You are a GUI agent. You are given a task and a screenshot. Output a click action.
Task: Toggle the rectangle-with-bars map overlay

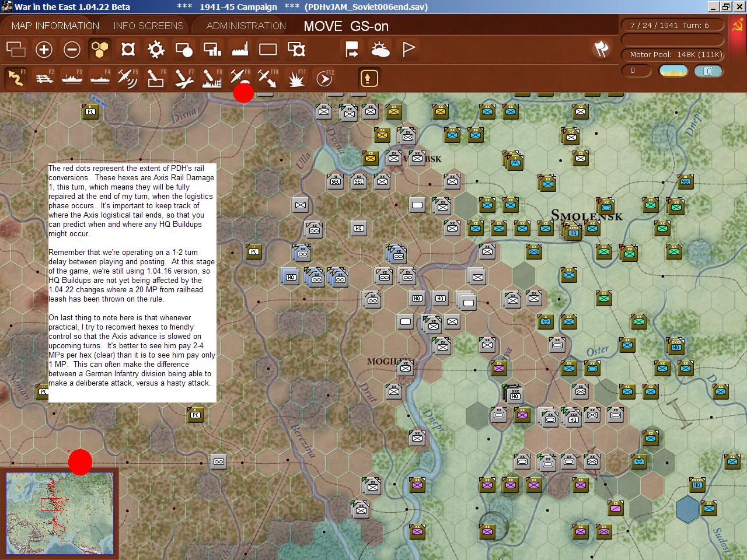tap(212, 50)
